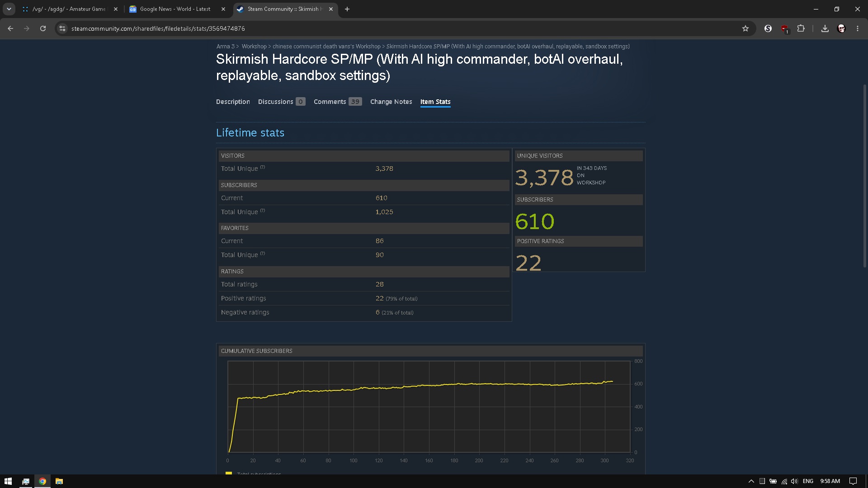Open the skull profile avatar menu

841,28
